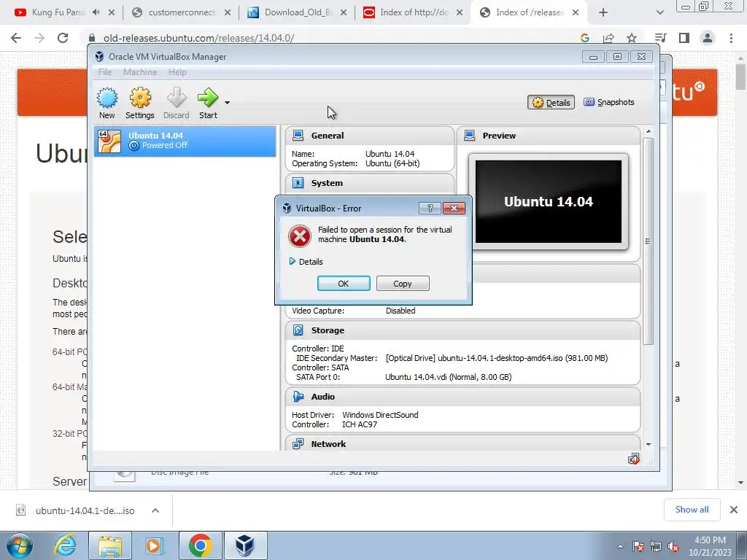Click the details pane scroll down arrow
This screenshot has width=747, height=560.
[649, 444]
